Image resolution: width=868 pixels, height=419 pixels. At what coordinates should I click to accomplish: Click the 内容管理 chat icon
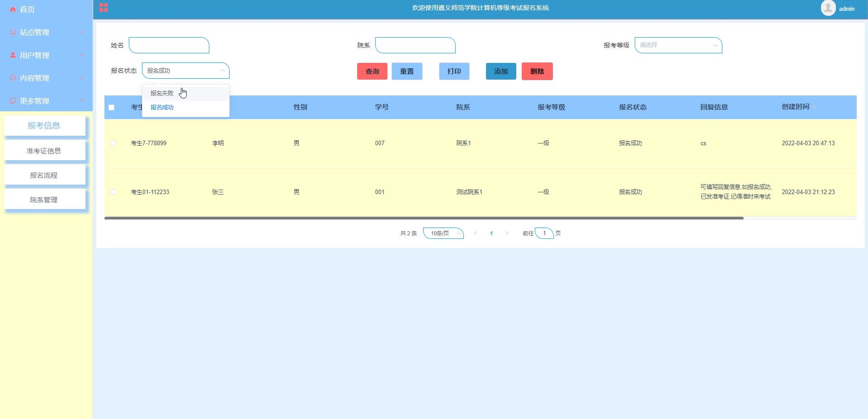tap(13, 78)
